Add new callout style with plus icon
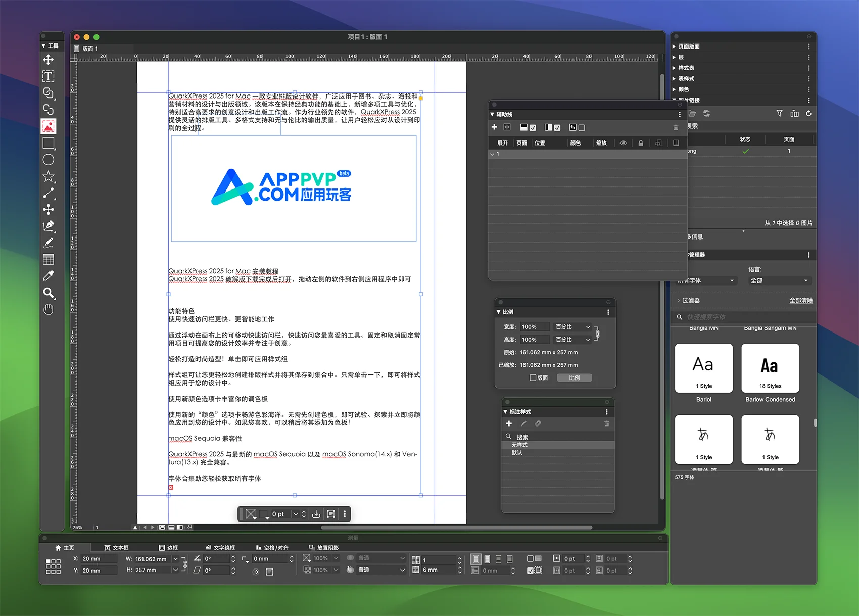This screenshot has height=616, width=859. pyautogui.click(x=509, y=423)
